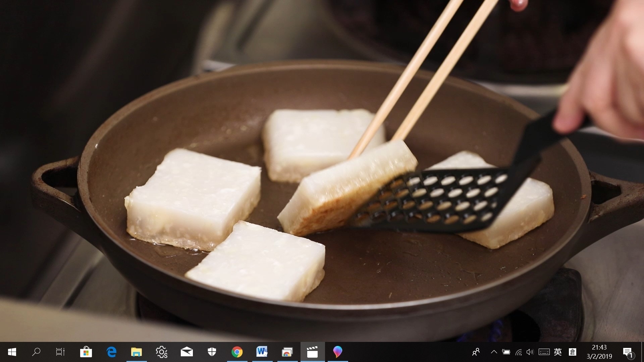Image resolution: width=644 pixels, height=362 pixels.
Task: Click the 21:43 clock and date
Action: point(599,352)
